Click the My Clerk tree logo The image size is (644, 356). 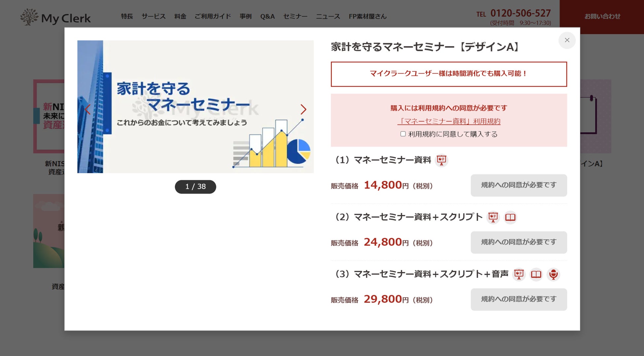click(55, 17)
